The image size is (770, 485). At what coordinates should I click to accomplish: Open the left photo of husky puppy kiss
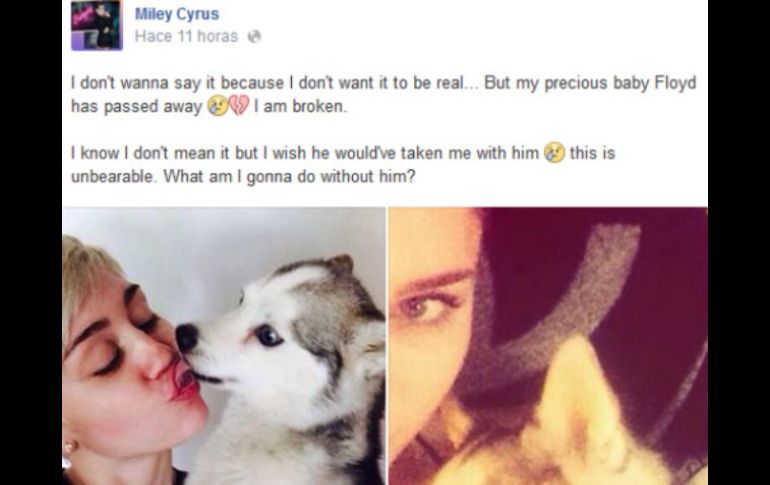224,346
